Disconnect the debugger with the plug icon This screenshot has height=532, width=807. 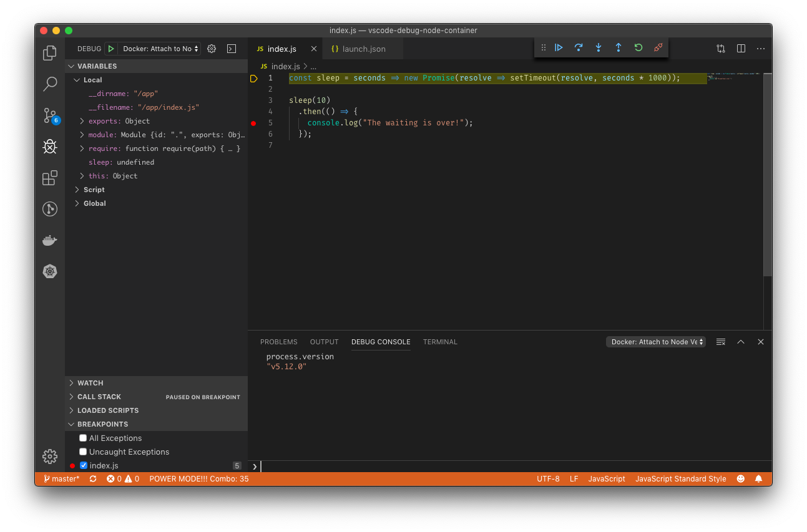(658, 47)
